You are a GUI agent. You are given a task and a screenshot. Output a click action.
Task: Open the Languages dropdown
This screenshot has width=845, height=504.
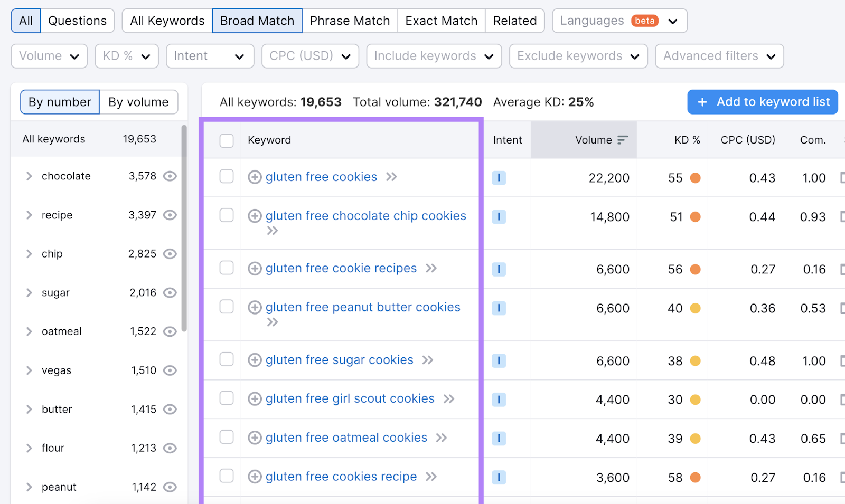click(x=618, y=21)
